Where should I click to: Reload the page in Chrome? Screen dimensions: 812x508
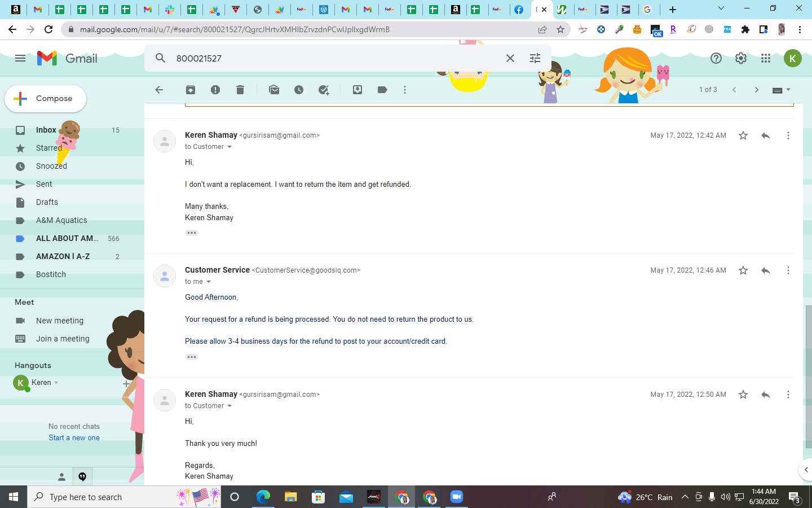coord(48,29)
